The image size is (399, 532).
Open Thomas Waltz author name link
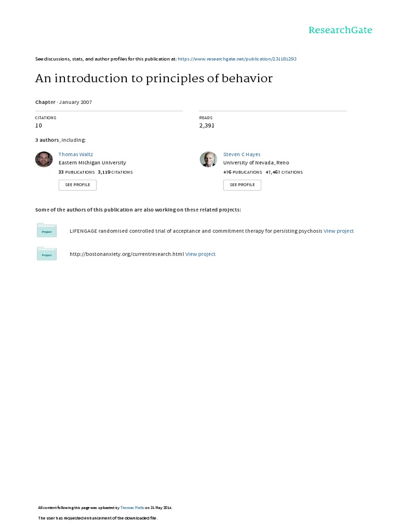pyautogui.click(x=76, y=154)
